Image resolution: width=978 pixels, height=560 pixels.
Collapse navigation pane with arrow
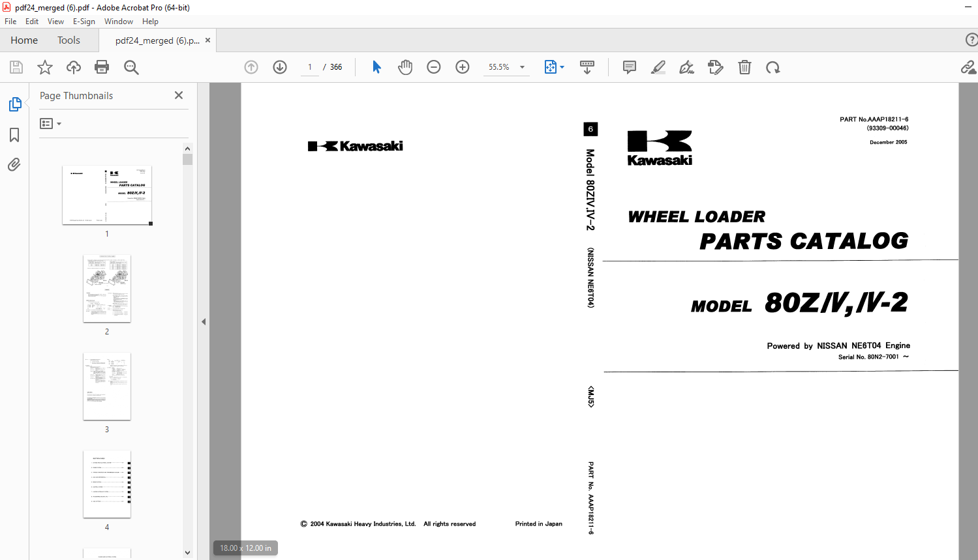[204, 321]
